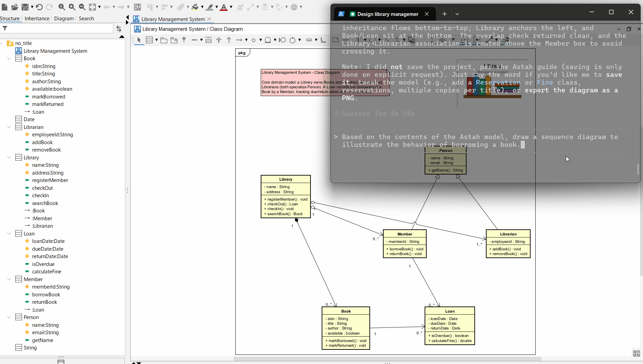Viewport: 643px width, 364px height.
Task: Close the Library Management System diagram tab
Action: point(209,19)
